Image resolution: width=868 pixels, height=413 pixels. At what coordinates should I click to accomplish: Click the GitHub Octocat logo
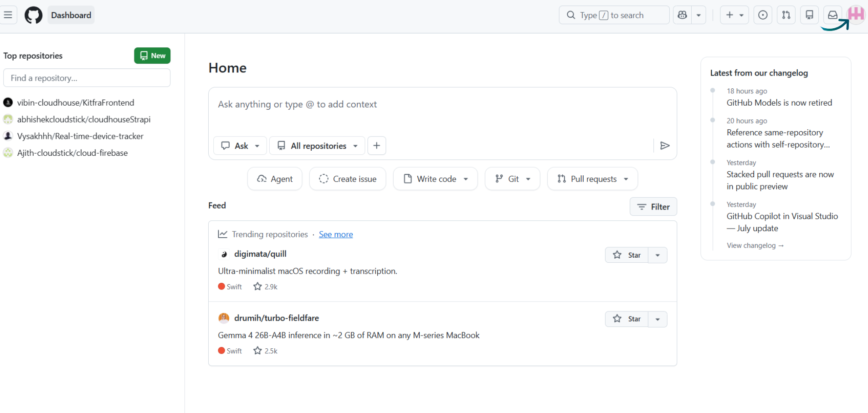tap(33, 15)
